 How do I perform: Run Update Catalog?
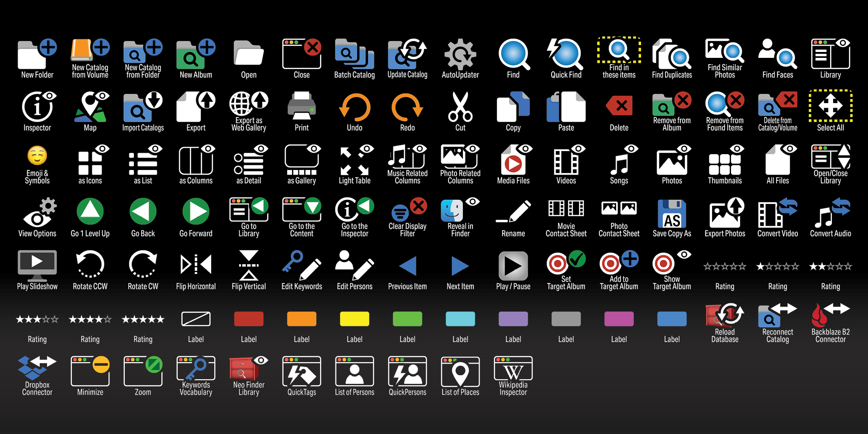coord(407,54)
